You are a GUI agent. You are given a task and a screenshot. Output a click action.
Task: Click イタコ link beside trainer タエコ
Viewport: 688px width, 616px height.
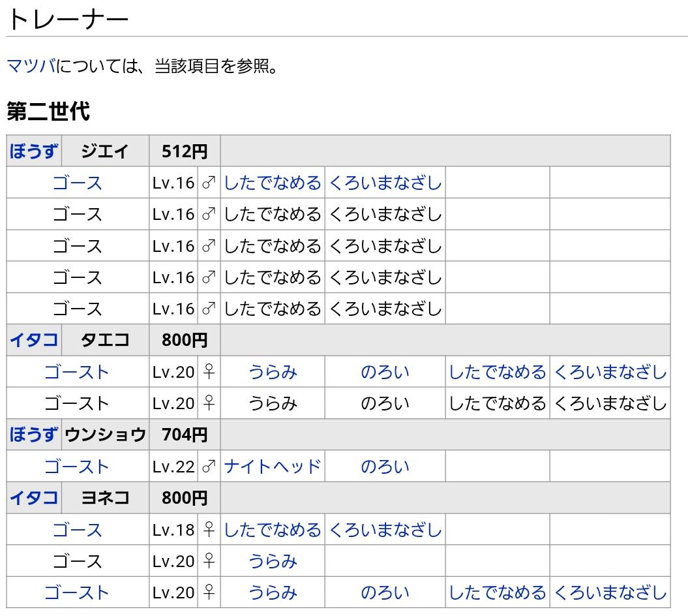coord(33,340)
